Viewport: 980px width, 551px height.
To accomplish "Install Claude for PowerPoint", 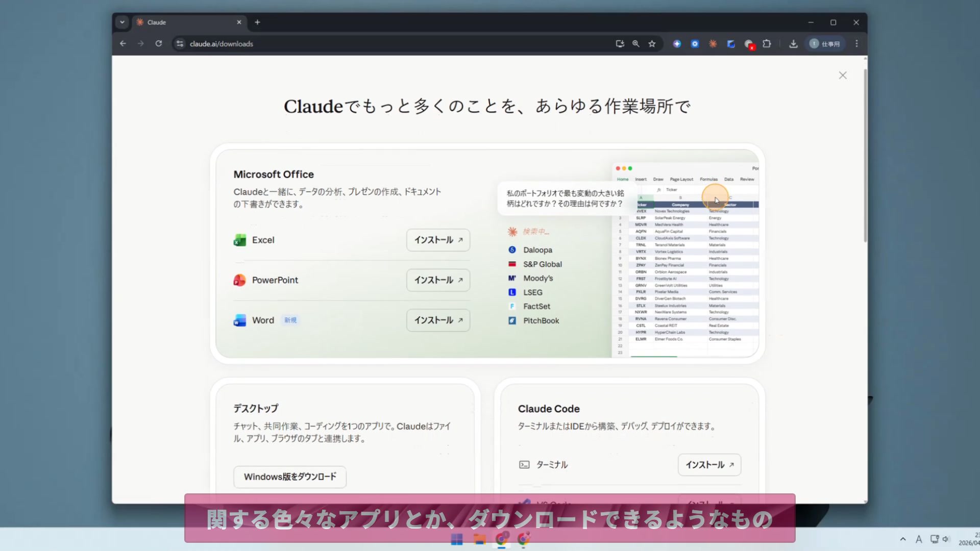I will click(x=438, y=280).
